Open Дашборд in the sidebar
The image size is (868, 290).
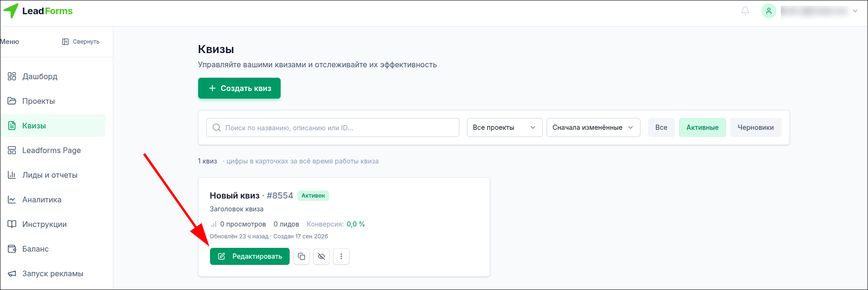click(x=53, y=76)
